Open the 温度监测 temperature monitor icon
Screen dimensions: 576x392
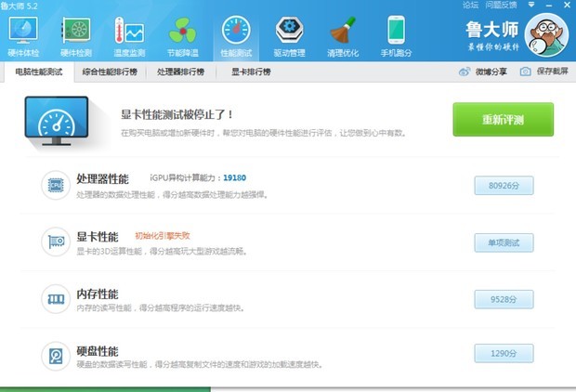click(129, 31)
